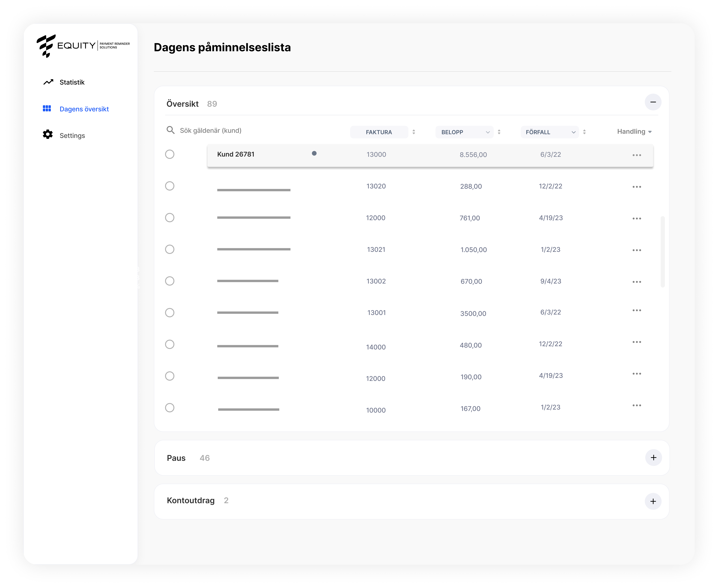Open three-dot menu for the 190,00 row

(637, 374)
